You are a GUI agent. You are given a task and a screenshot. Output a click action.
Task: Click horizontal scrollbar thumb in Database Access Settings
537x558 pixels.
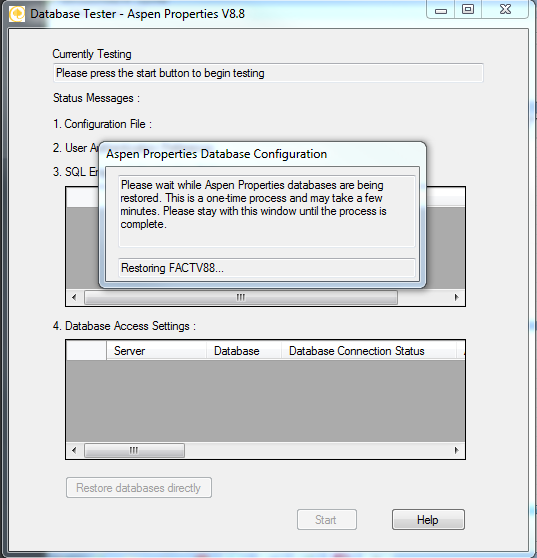pyautogui.click(x=134, y=451)
